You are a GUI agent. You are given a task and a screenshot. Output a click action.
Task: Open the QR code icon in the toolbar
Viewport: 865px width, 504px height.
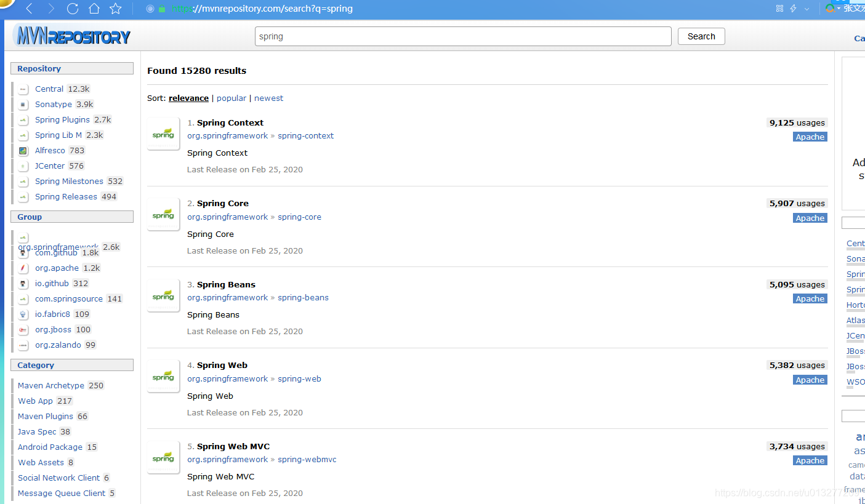click(x=779, y=9)
